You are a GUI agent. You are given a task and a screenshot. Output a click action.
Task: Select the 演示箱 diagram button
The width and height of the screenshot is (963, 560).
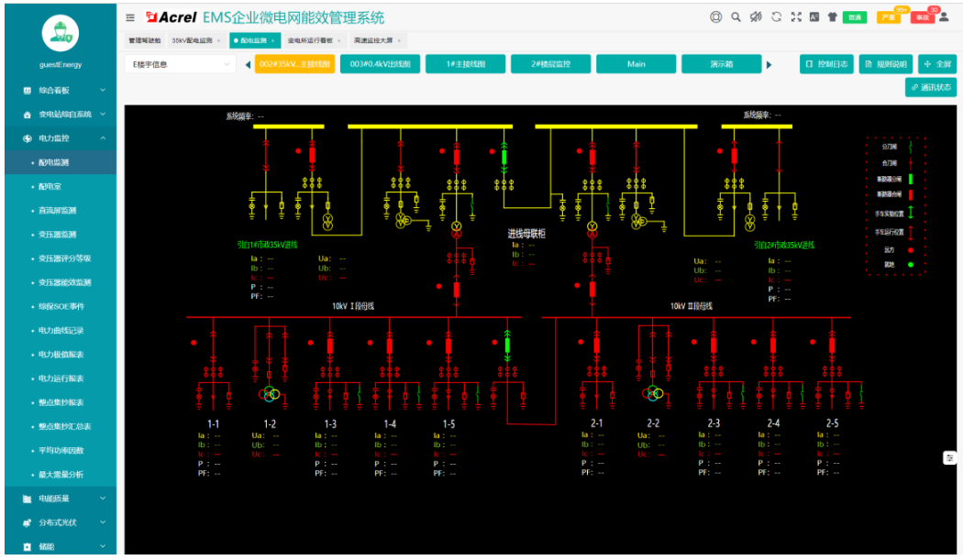point(722,64)
